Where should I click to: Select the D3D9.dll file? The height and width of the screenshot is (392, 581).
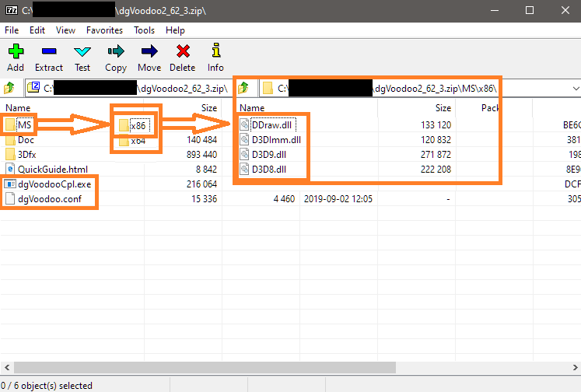269,155
